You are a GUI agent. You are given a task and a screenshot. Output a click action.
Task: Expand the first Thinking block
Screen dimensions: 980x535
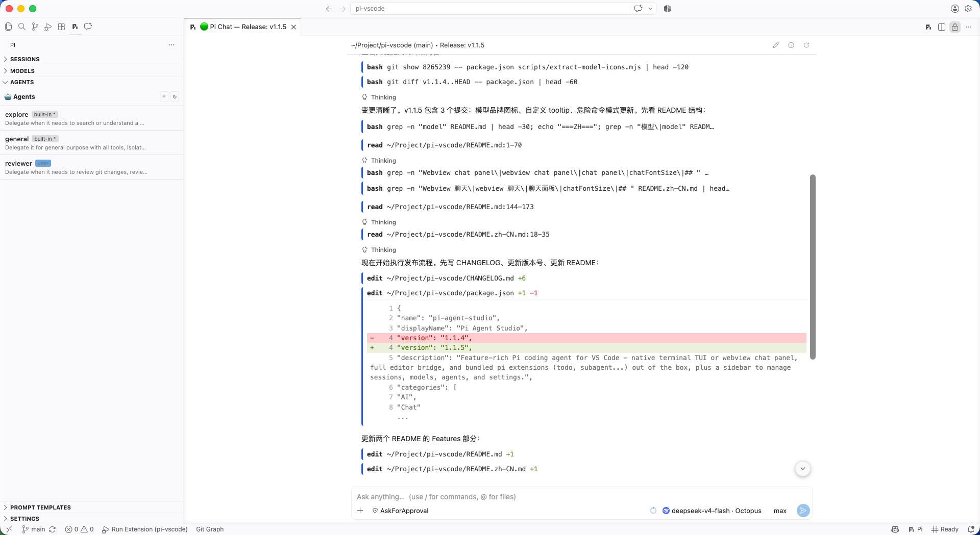pyautogui.click(x=379, y=97)
